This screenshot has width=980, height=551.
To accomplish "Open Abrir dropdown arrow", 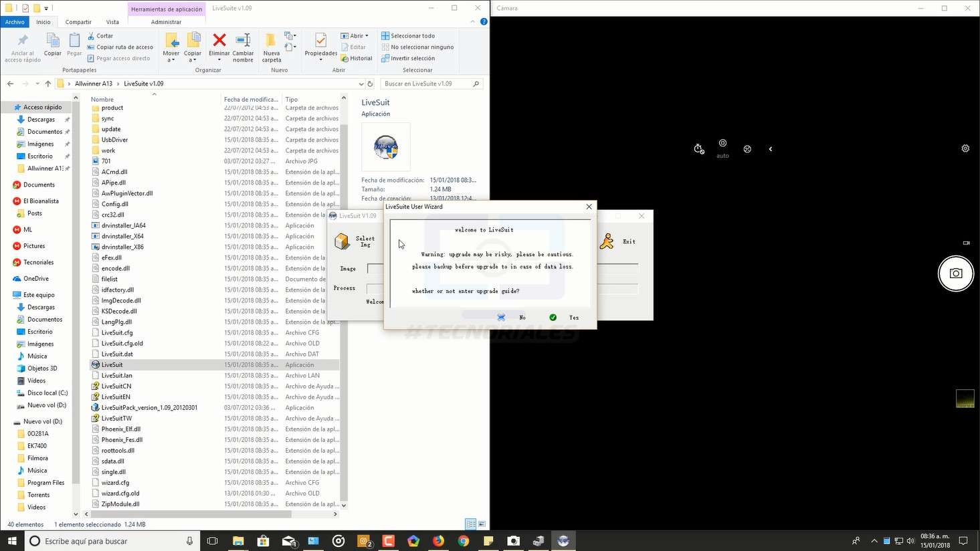I will 367,36.
